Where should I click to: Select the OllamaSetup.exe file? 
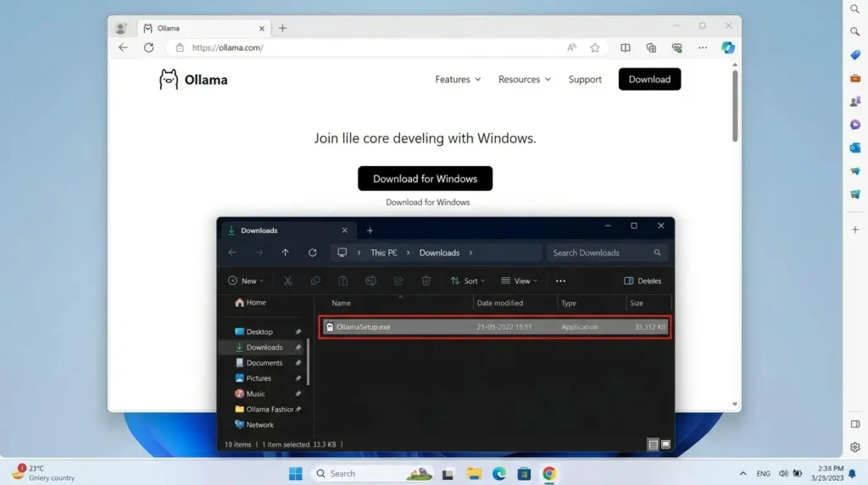pos(495,326)
